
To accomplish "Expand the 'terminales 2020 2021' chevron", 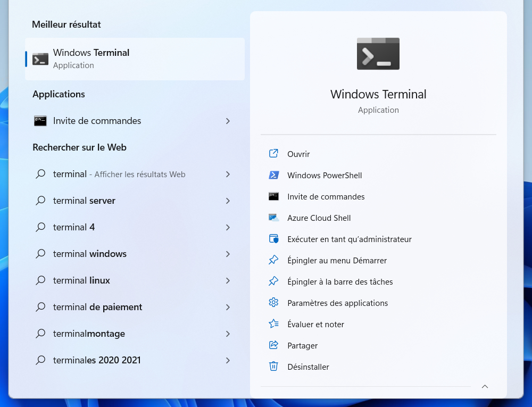I will 228,360.
